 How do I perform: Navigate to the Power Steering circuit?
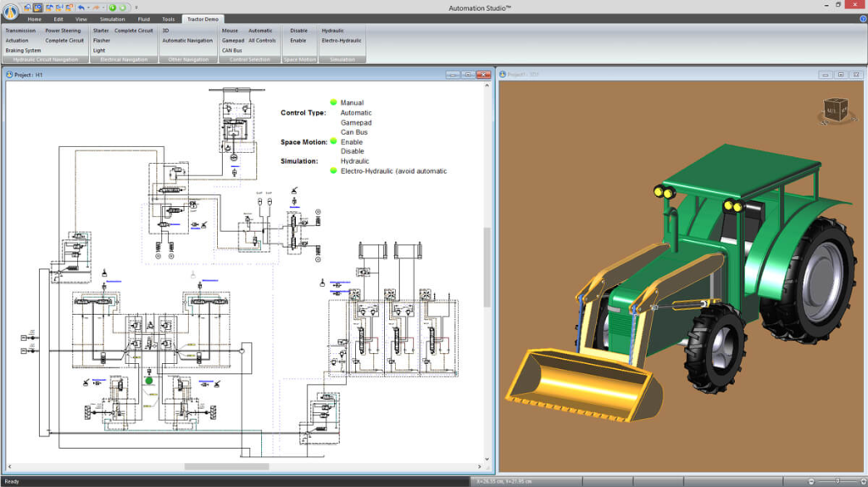(x=63, y=31)
